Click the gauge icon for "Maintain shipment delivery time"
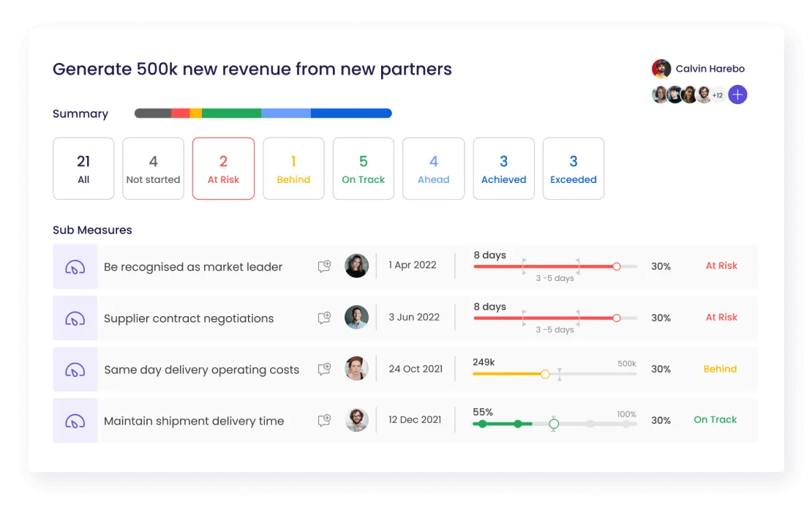The width and height of the screenshot is (812, 505). pos(75,420)
